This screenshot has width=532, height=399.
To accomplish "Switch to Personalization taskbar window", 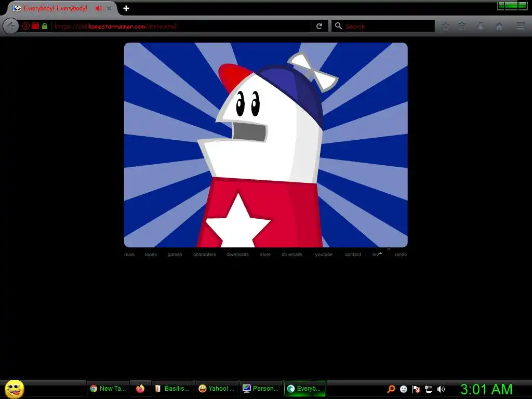I will (261, 389).
